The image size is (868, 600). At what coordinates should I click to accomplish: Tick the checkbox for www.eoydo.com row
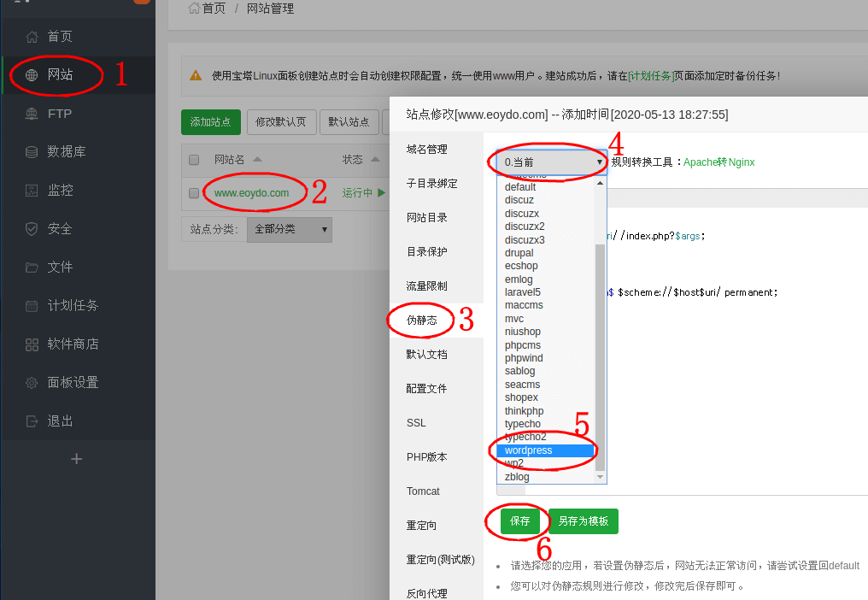pos(194,193)
